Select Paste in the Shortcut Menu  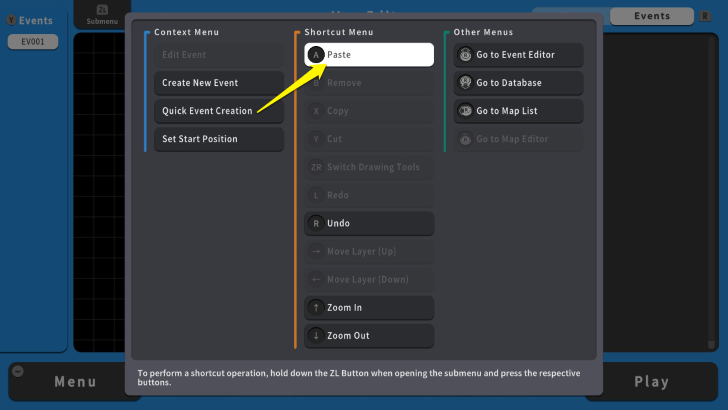(369, 55)
